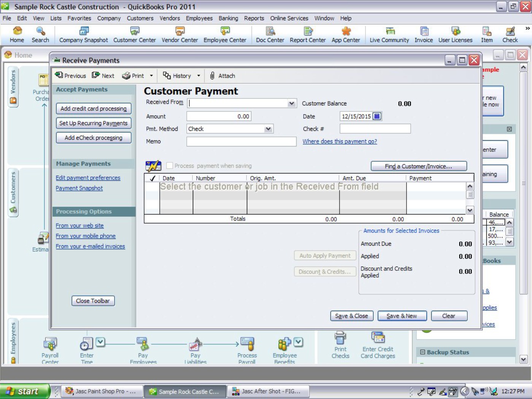
Task: Open From your web site link
Action: (x=79, y=226)
